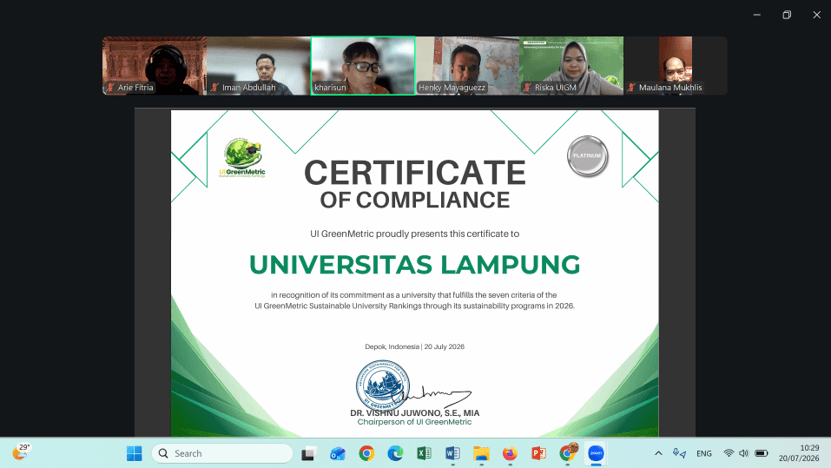This screenshot has height=468, width=831.
Task: Click the UI GreenMetric logo on the certificate
Action: click(242, 158)
